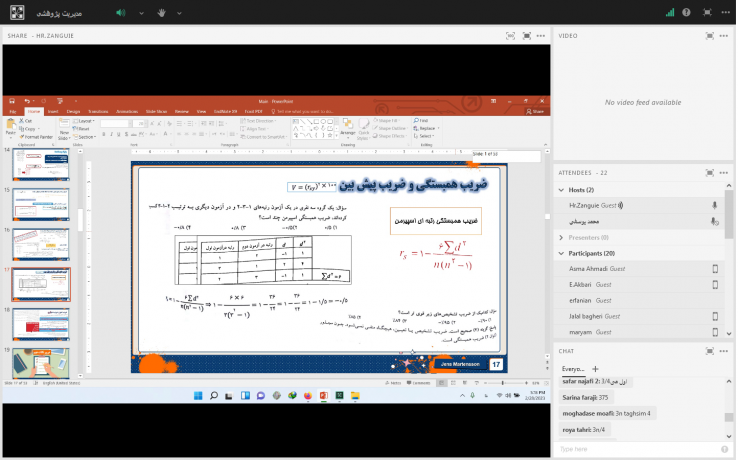738x460 pixels.
Task: Check the connection status bars icon
Action: [x=668, y=13]
